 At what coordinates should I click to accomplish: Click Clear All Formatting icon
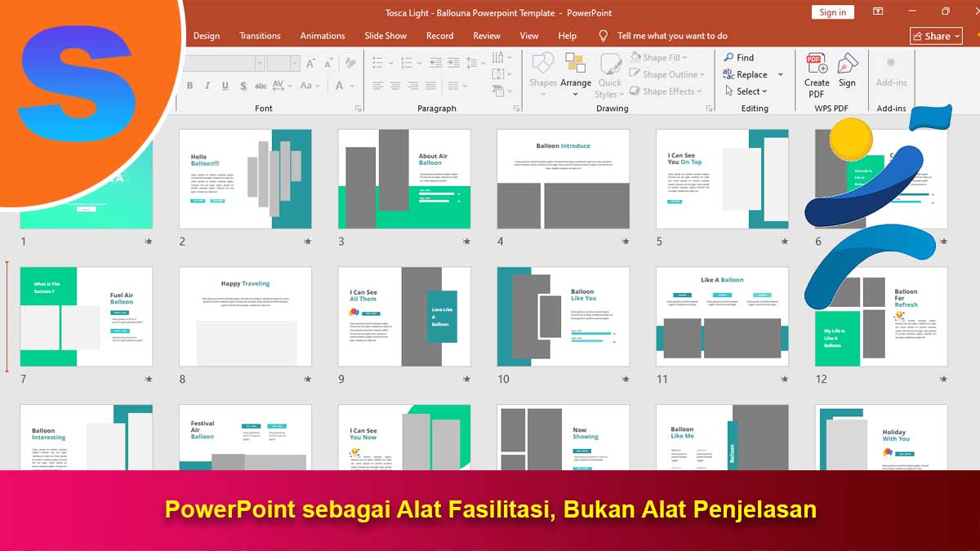(350, 63)
